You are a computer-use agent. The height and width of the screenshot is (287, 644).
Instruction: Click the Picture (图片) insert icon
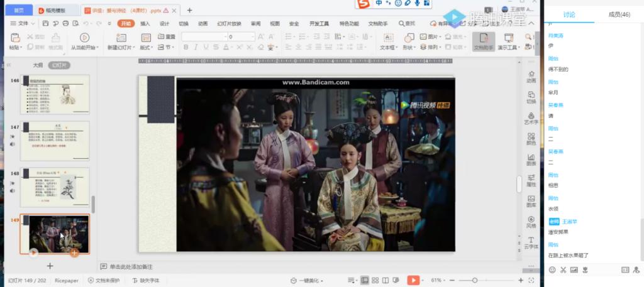[x=423, y=36]
